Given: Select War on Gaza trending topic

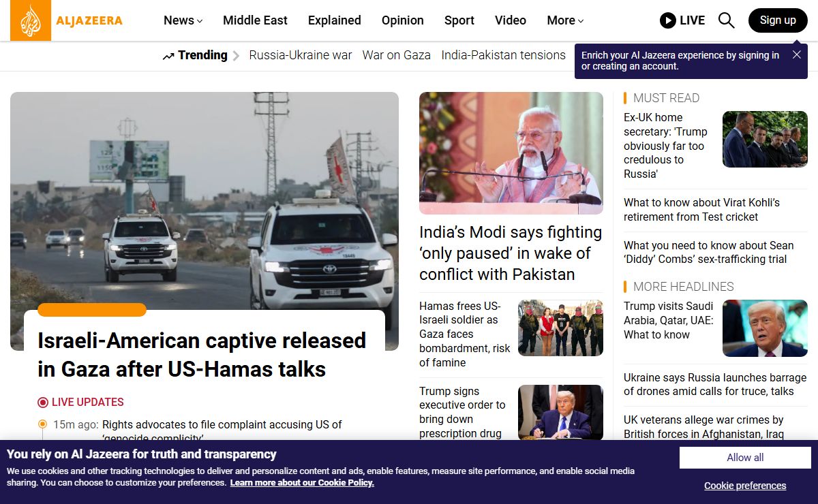Looking at the screenshot, I should click(x=397, y=55).
